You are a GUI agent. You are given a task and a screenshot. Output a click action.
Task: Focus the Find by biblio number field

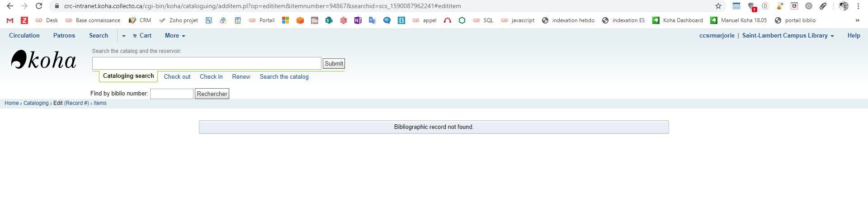171,94
